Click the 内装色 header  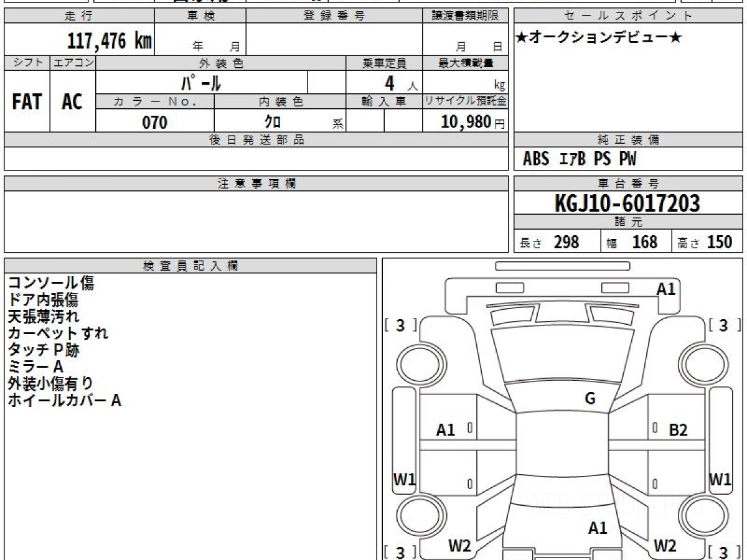pos(280,101)
